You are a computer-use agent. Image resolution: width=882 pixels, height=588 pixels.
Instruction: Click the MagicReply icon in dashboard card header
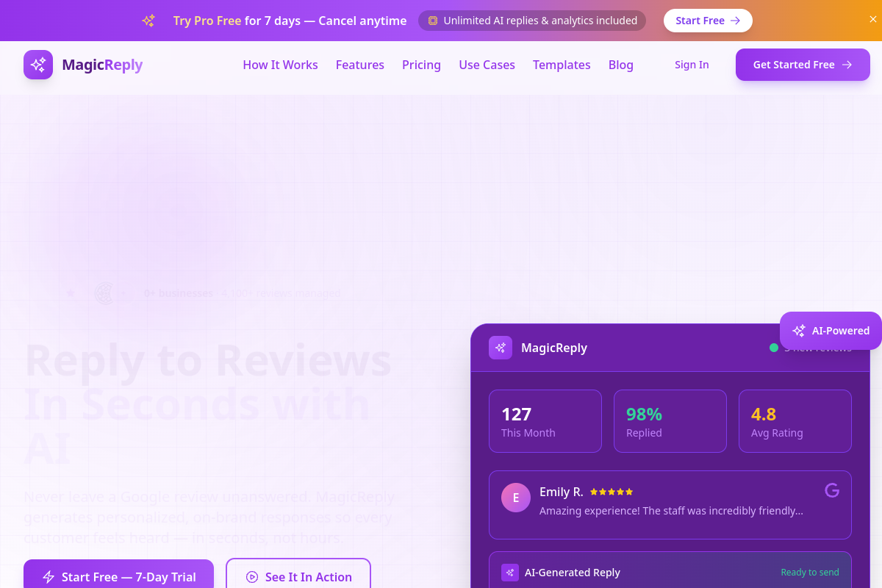point(501,348)
